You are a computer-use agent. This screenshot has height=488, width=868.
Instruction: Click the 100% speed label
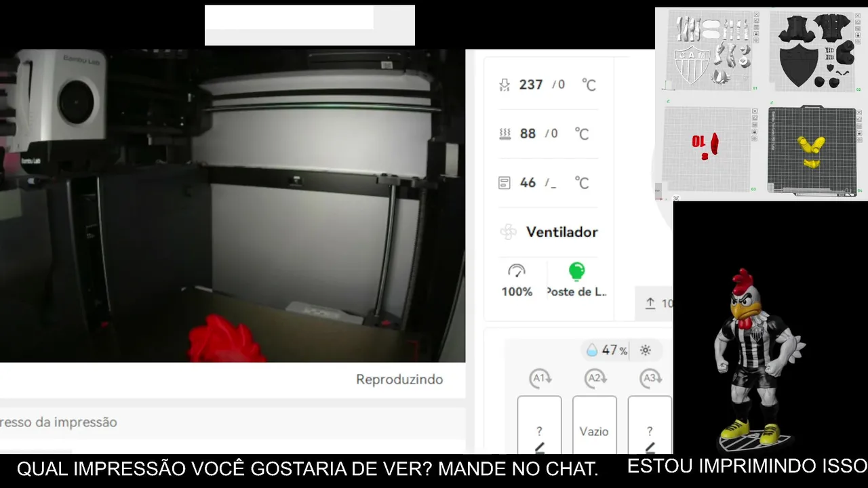[x=517, y=291]
